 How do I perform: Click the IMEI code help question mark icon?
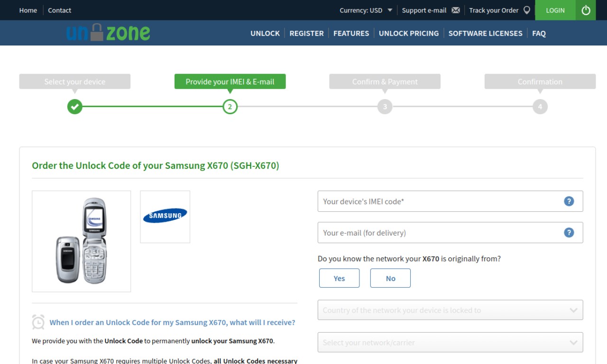[x=569, y=201]
